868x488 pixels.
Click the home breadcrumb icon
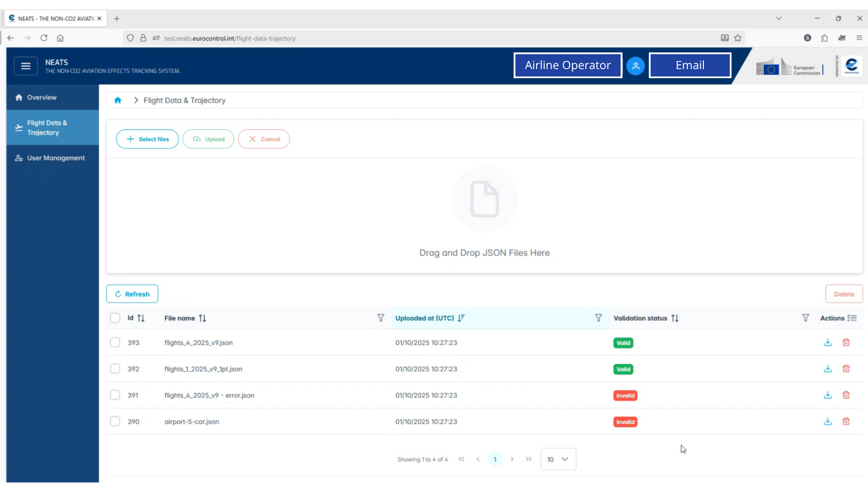coord(118,100)
